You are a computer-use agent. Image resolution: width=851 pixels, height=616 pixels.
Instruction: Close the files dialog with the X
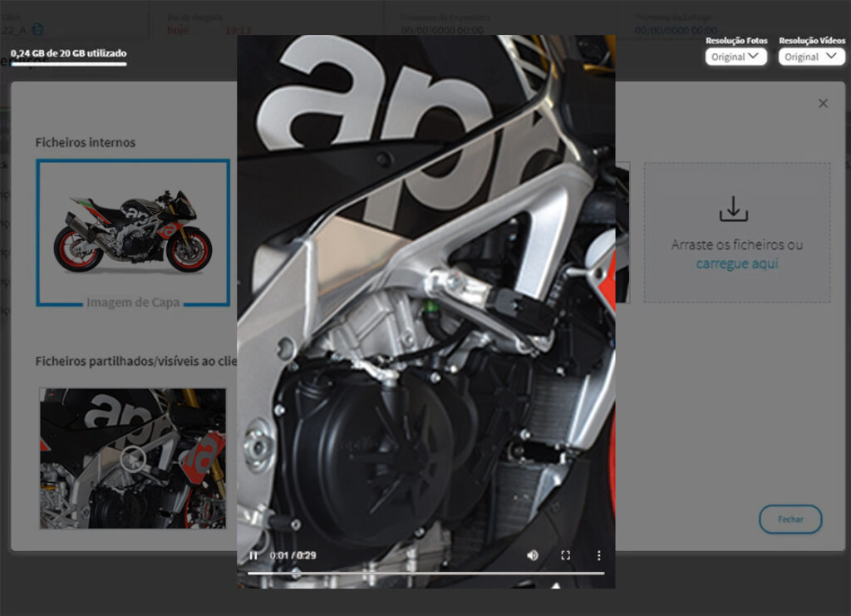coord(823,104)
